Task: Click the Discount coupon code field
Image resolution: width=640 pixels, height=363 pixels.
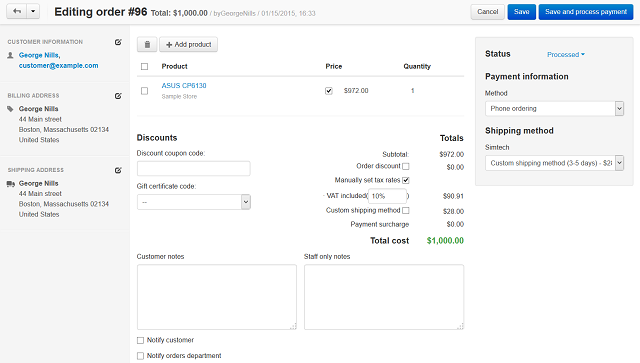Action: (194, 169)
